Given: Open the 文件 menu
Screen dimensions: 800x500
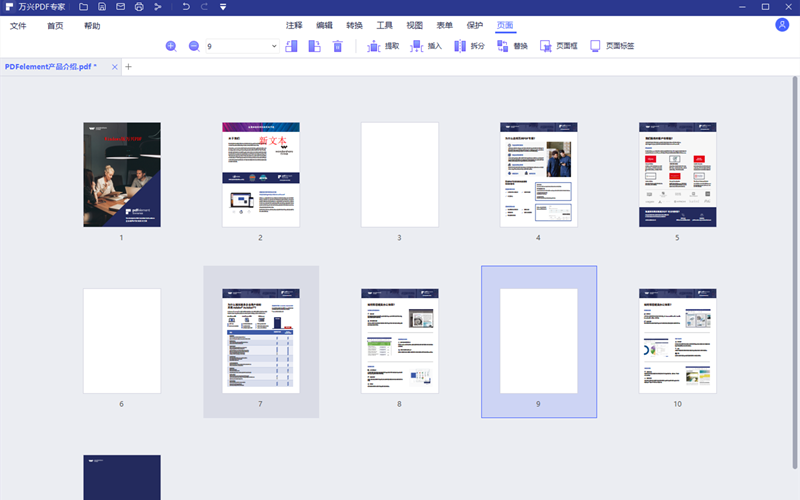Looking at the screenshot, I should point(18,25).
